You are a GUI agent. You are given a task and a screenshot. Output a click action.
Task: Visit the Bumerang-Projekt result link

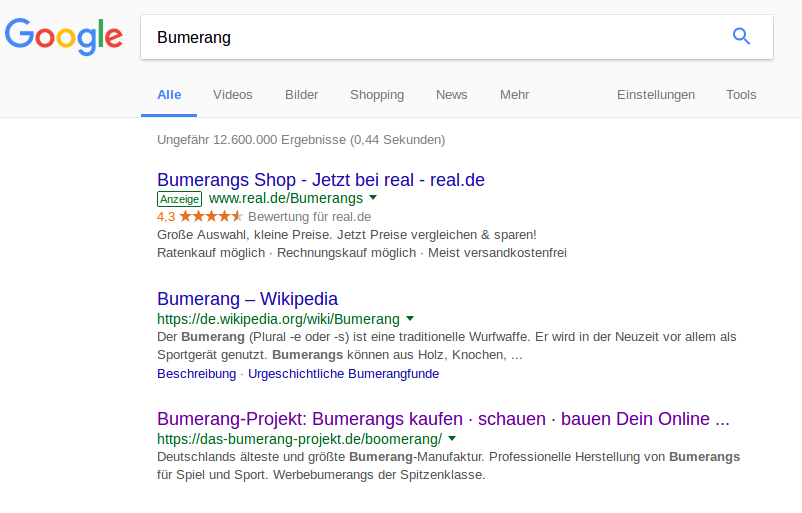(443, 419)
